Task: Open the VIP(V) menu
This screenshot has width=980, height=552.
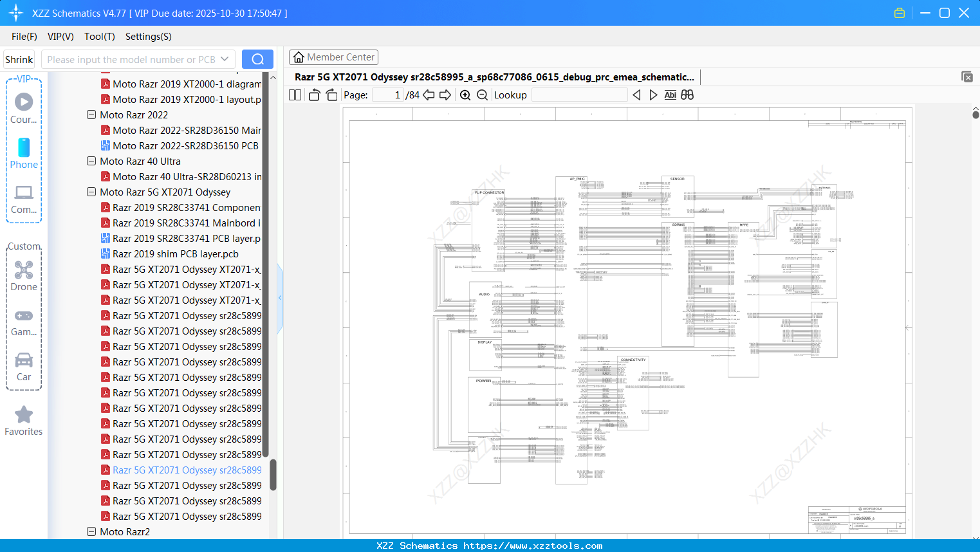Action: (60, 37)
